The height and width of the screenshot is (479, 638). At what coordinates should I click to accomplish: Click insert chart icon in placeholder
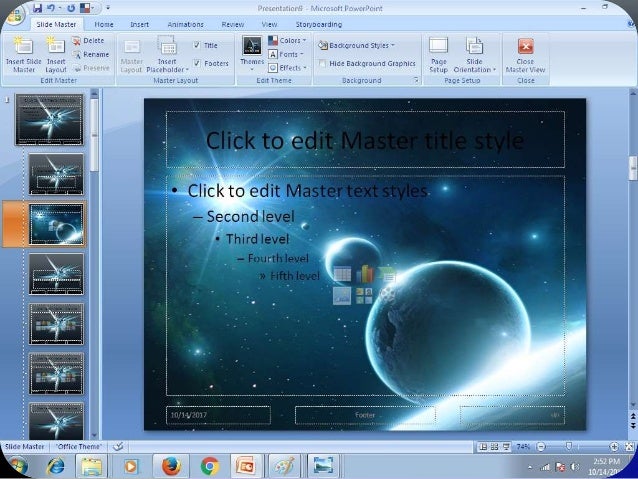365,273
